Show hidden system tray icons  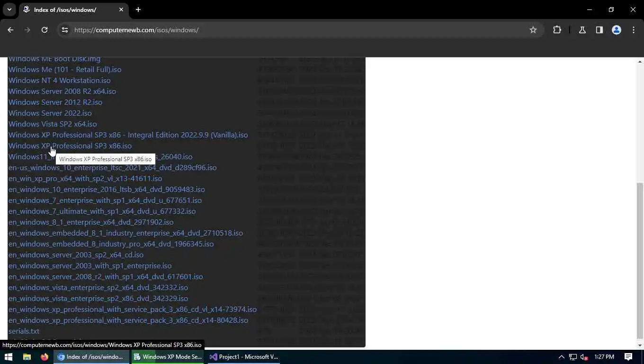click(x=561, y=357)
